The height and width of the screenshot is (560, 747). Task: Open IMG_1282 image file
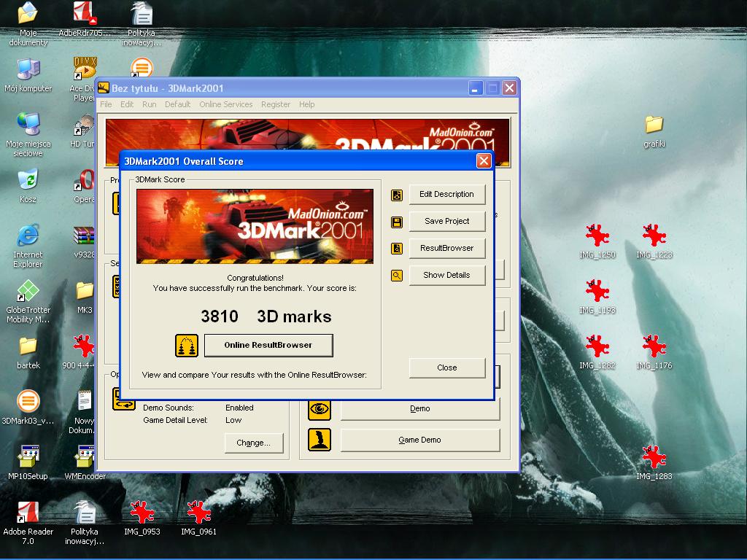tap(597, 352)
